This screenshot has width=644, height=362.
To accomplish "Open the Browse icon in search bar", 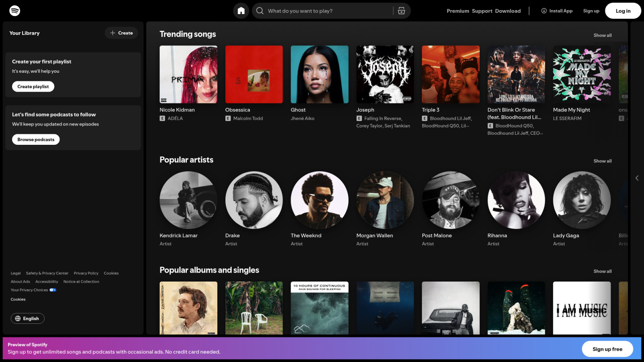I will click(x=401, y=11).
